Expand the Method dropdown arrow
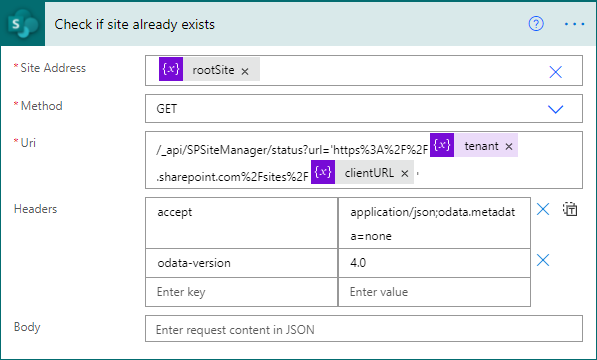Image resolution: width=597 pixels, height=360 pixels. click(555, 109)
